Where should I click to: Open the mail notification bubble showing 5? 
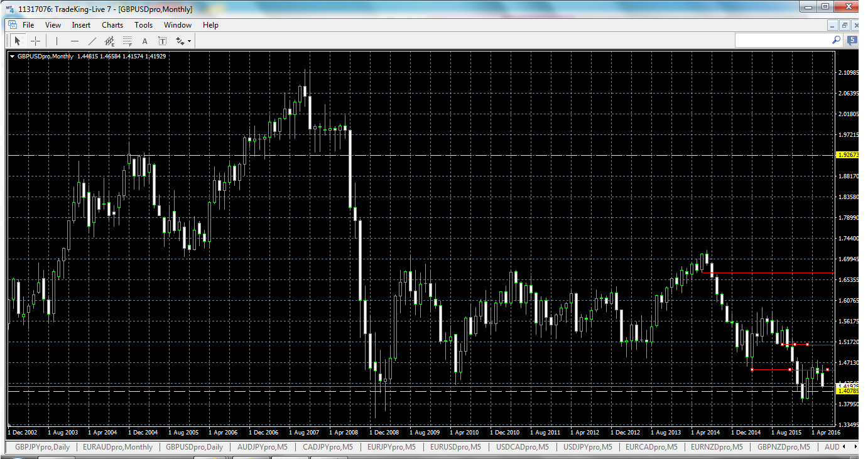point(852,40)
